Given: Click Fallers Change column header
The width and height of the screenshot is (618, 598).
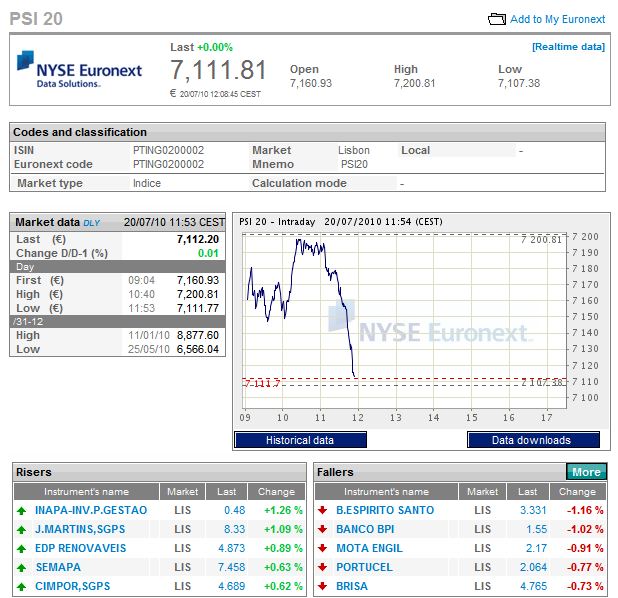Looking at the screenshot, I should [x=577, y=492].
